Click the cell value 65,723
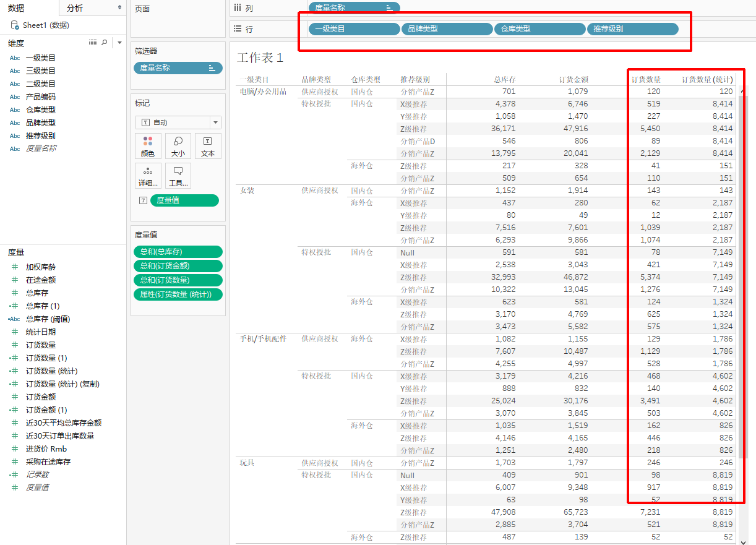 [575, 512]
